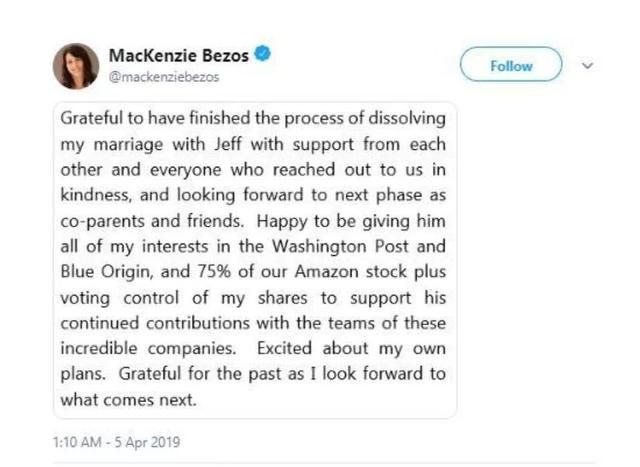Viewport: 640px width, 467px height.
Task: Expand the tweet options chevron
Action: [x=587, y=65]
